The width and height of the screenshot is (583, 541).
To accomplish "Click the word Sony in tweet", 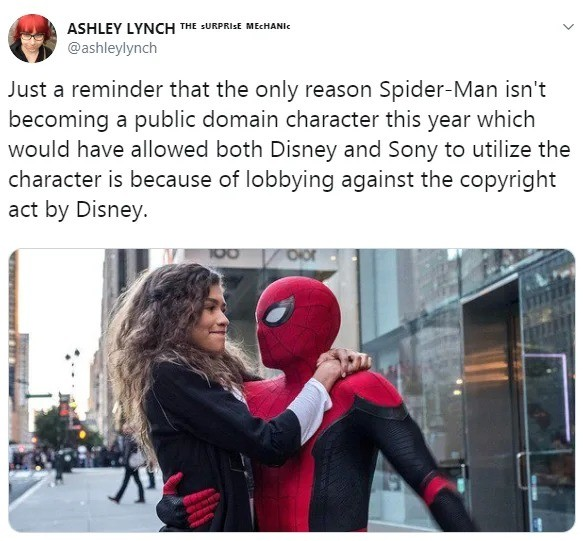I will (x=413, y=150).
